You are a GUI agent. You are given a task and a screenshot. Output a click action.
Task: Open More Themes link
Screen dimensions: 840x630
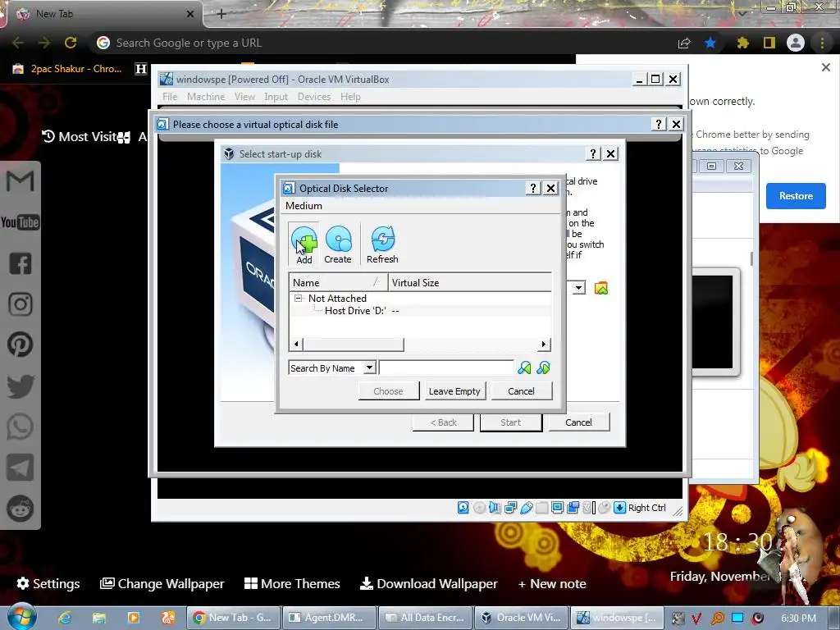(292, 583)
